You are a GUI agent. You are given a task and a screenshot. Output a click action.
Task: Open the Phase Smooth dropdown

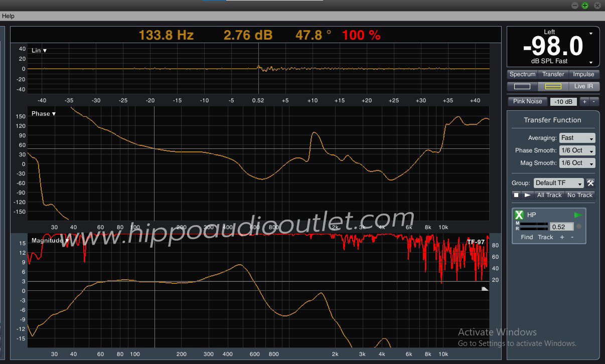tap(577, 150)
